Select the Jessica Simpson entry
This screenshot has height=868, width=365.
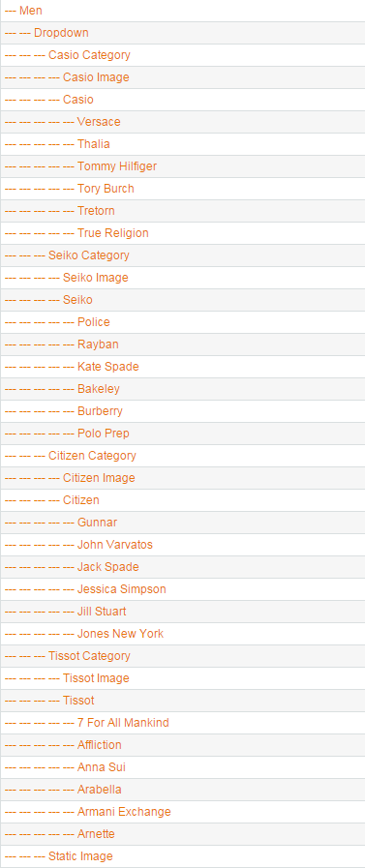point(121,589)
